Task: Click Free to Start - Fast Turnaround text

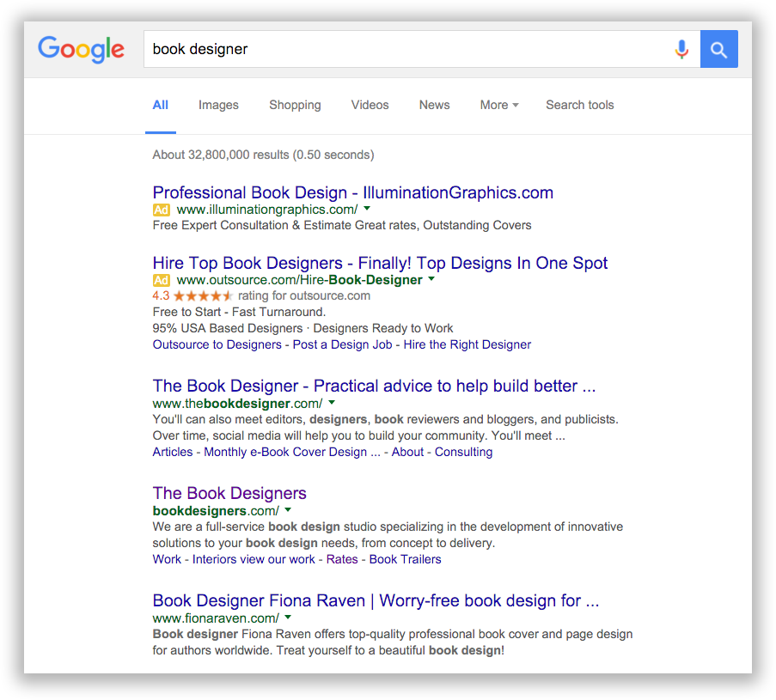Action: [239, 312]
